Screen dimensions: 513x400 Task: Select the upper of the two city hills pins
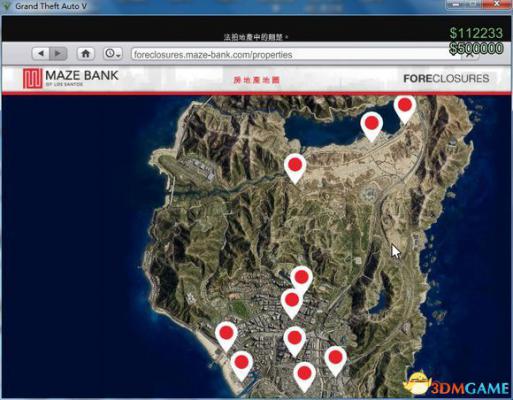click(x=301, y=280)
